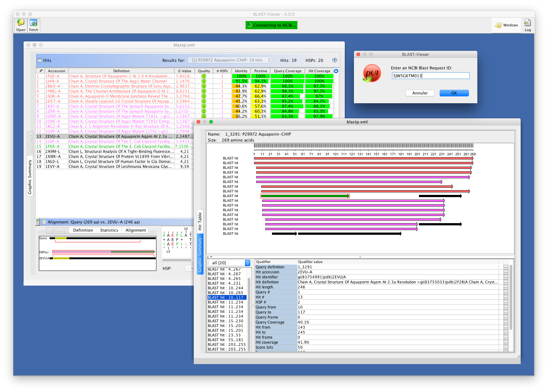The width and height of the screenshot is (548, 392).
Task: Select 'BLAST hit : 23..53' in the list
Action: click(227, 335)
